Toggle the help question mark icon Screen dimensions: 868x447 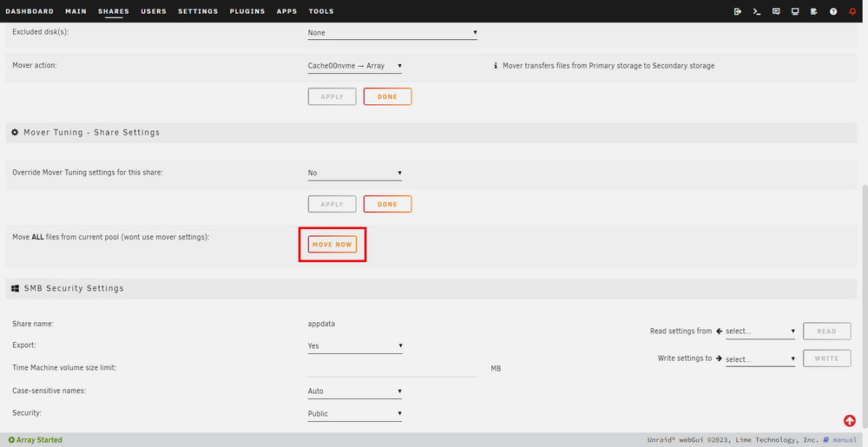pyautogui.click(x=833, y=11)
